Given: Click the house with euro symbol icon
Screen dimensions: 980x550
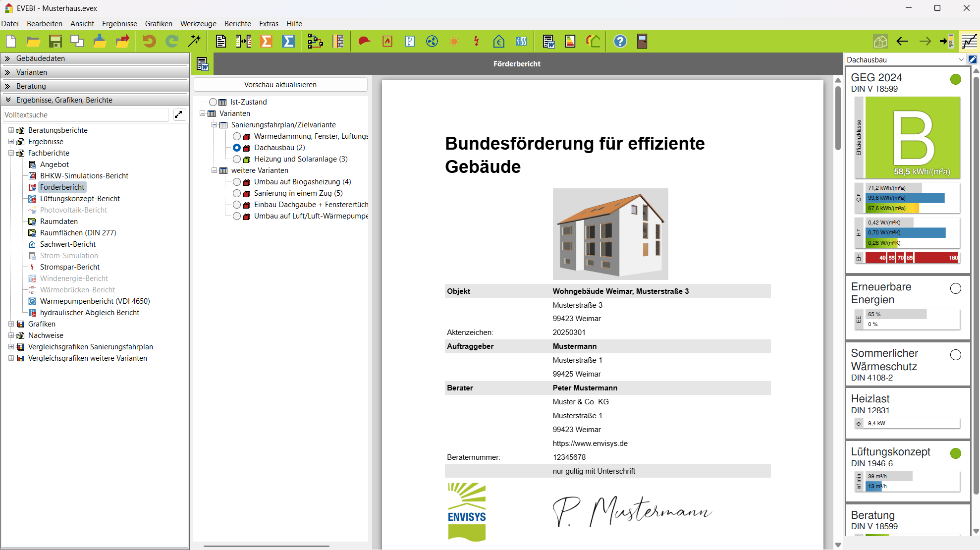Looking at the screenshot, I should pos(498,41).
